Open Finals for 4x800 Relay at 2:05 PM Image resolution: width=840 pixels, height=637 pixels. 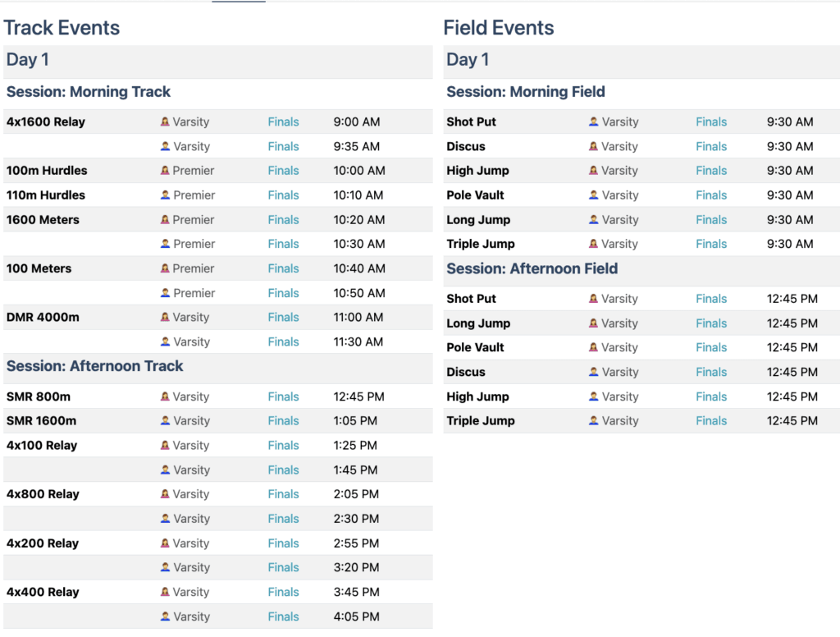click(x=283, y=494)
